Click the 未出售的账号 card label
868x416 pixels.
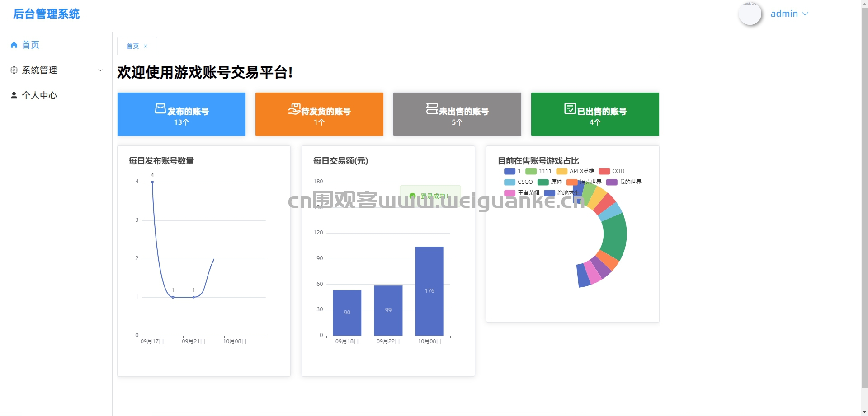[464, 111]
